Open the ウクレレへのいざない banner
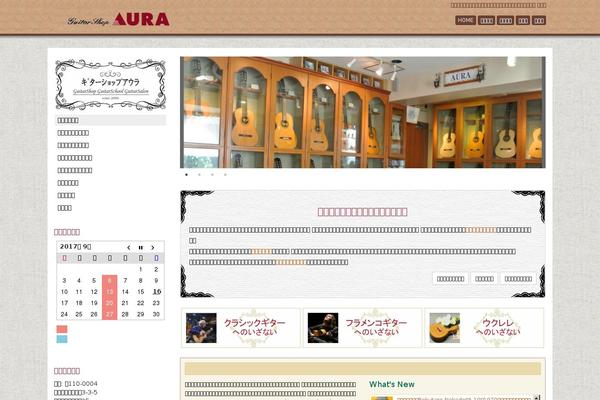Screen dimensions: 600x400 click(x=484, y=328)
